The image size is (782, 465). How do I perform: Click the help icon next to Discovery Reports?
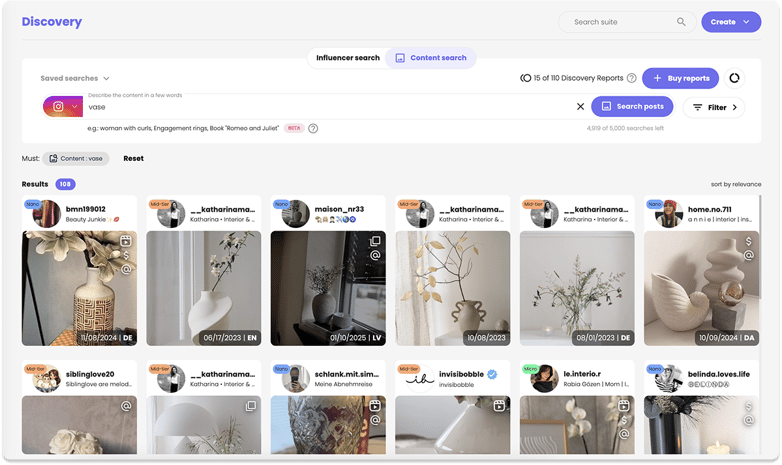631,78
